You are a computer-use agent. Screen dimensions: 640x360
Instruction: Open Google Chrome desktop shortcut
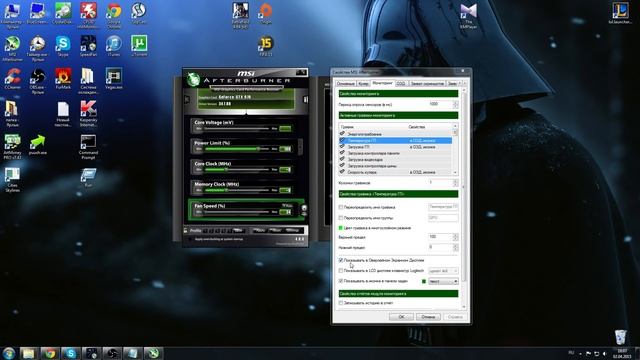tap(114, 14)
